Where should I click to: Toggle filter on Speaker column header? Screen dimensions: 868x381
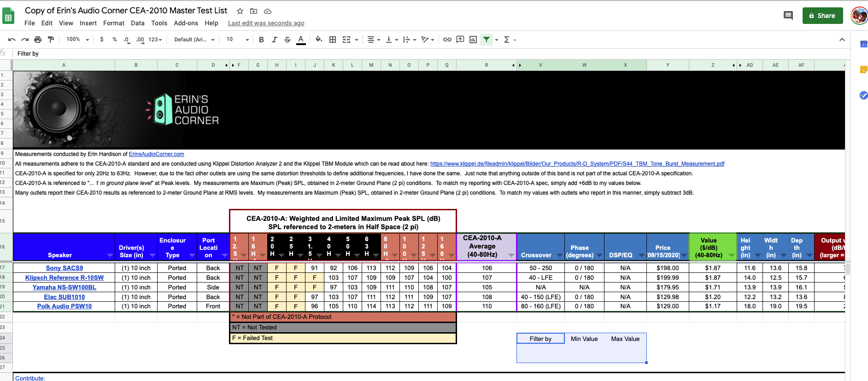click(x=110, y=255)
